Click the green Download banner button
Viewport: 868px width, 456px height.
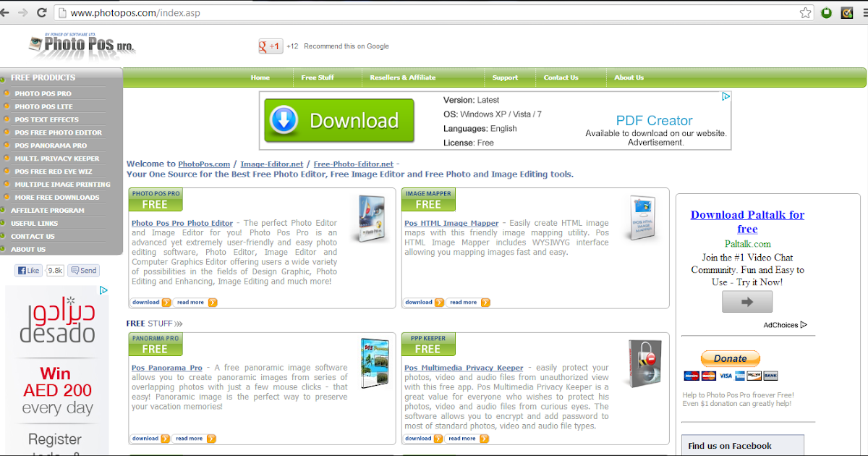(339, 120)
